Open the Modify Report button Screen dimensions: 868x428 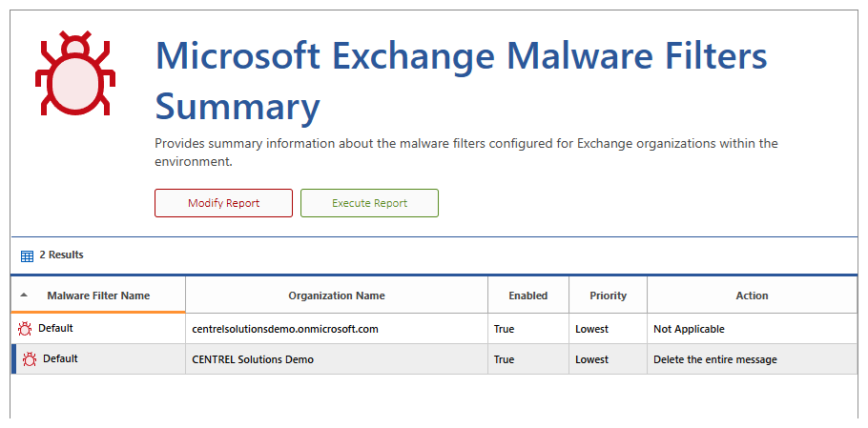pos(223,203)
